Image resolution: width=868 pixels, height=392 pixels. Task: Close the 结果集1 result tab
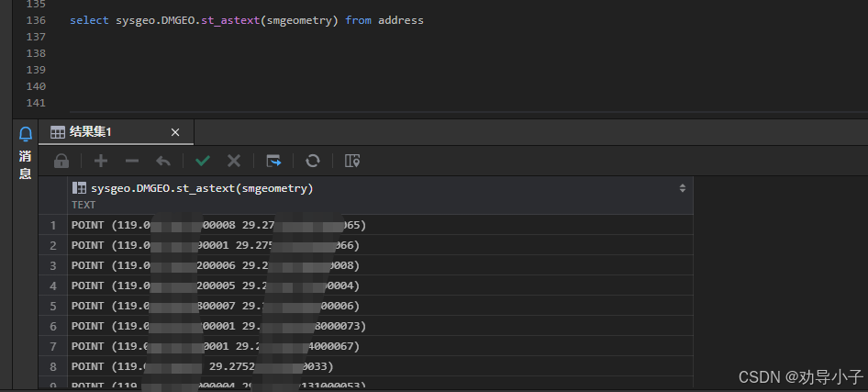175,132
